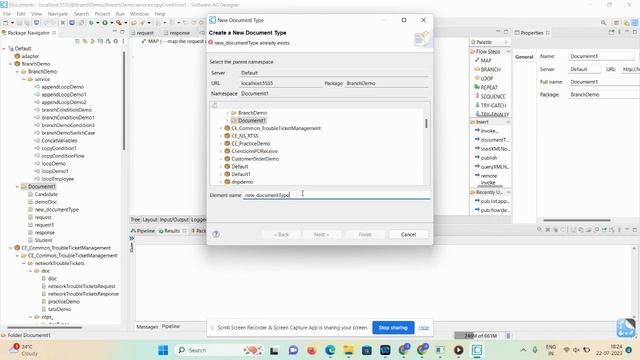Viewport: 640px width, 360px height.
Task: Open Windows Start menu
Action: point(163,350)
